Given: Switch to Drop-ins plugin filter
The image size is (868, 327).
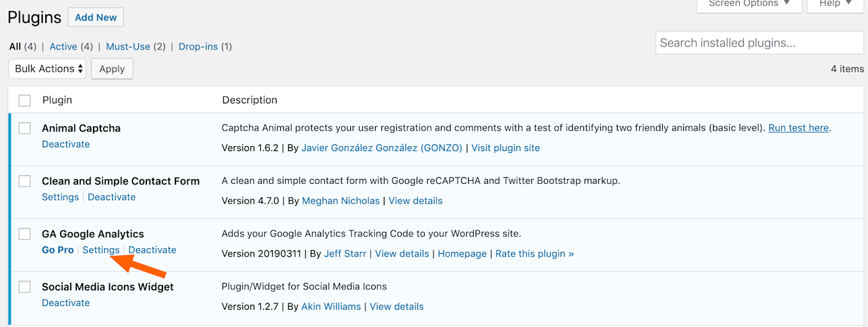Looking at the screenshot, I should [x=198, y=46].
